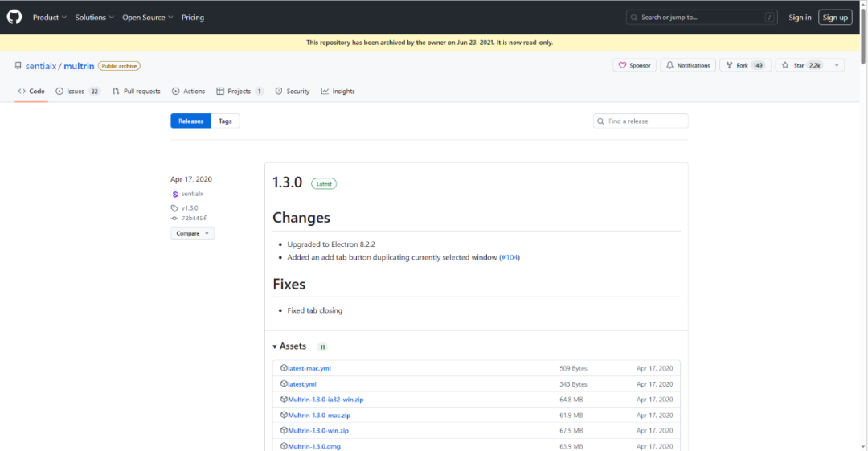
Task: Open the 1.3.0 release title
Action: pos(287,182)
